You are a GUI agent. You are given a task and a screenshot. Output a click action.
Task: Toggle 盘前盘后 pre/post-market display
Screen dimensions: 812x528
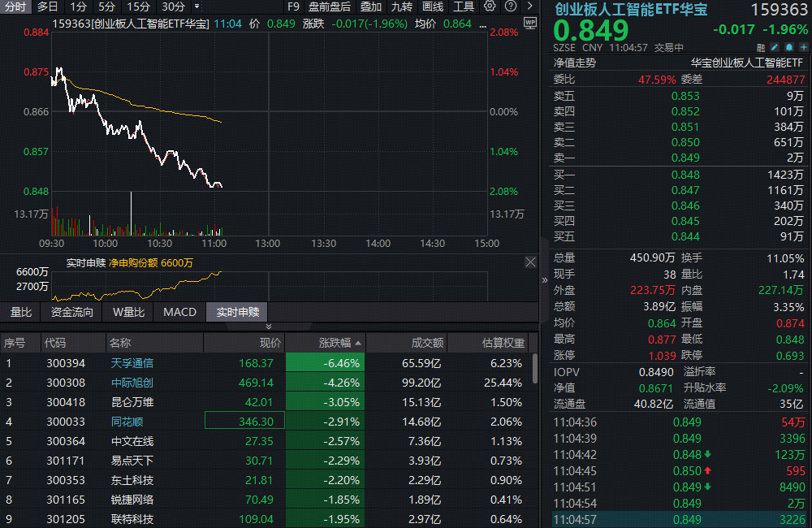330,6
